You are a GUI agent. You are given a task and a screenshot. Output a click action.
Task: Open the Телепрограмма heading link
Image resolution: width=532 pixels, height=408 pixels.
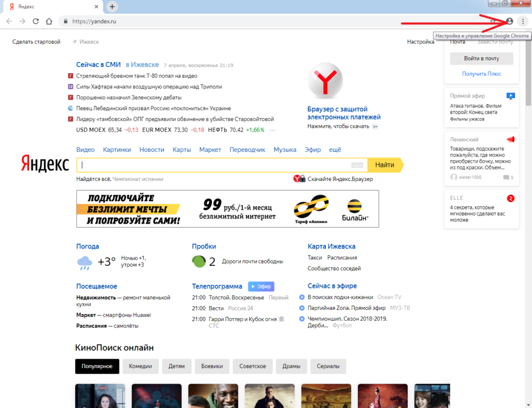[x=217, y=286]
